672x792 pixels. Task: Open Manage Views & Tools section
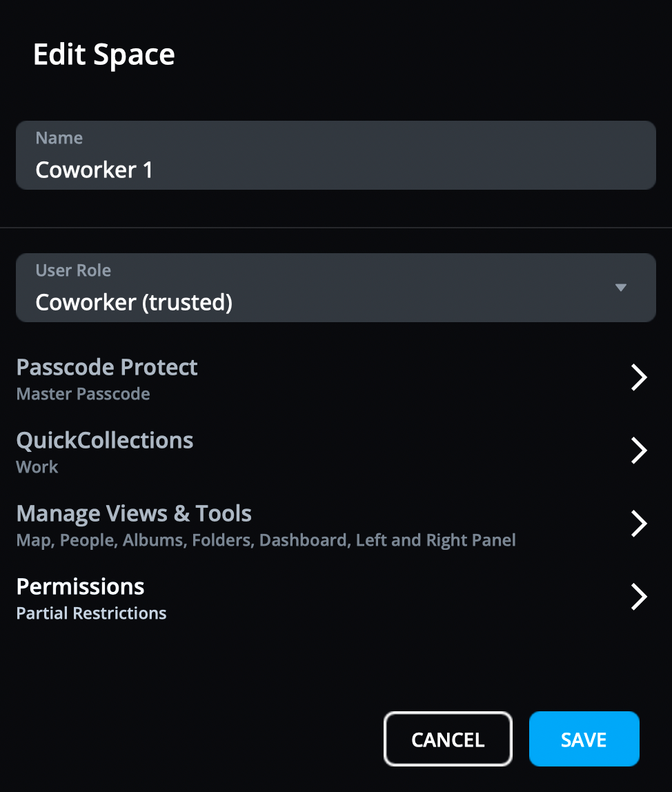point(134,514)
